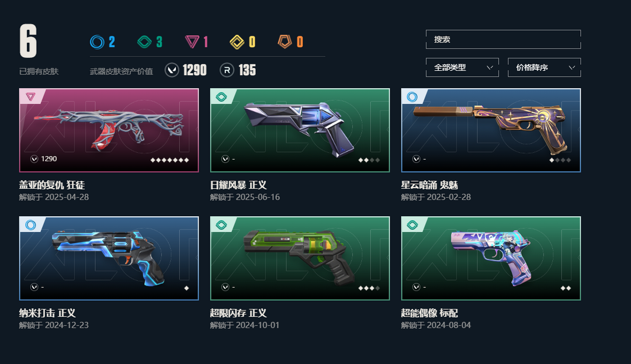
Task: Click the pink Premium tier icon
Action: pyautogui.click(x=192, y=42)
